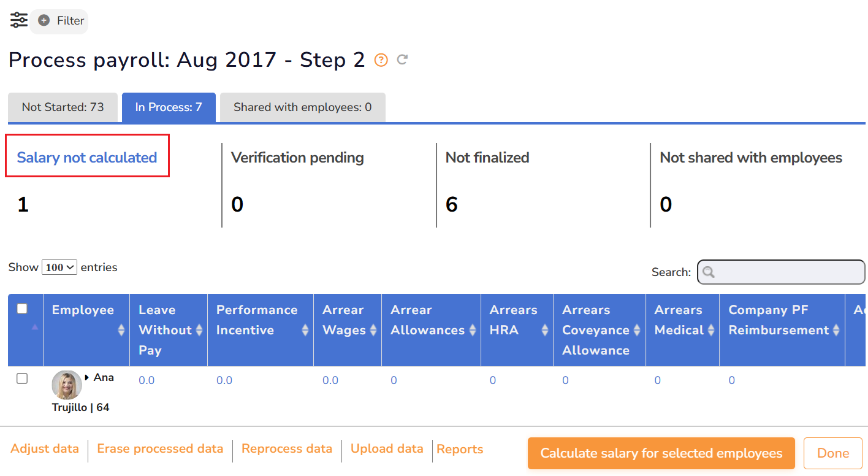Viewport: 868px width, 476px height.
Task: Sort by the Arrears HRA column arrows
Action: 545,330
